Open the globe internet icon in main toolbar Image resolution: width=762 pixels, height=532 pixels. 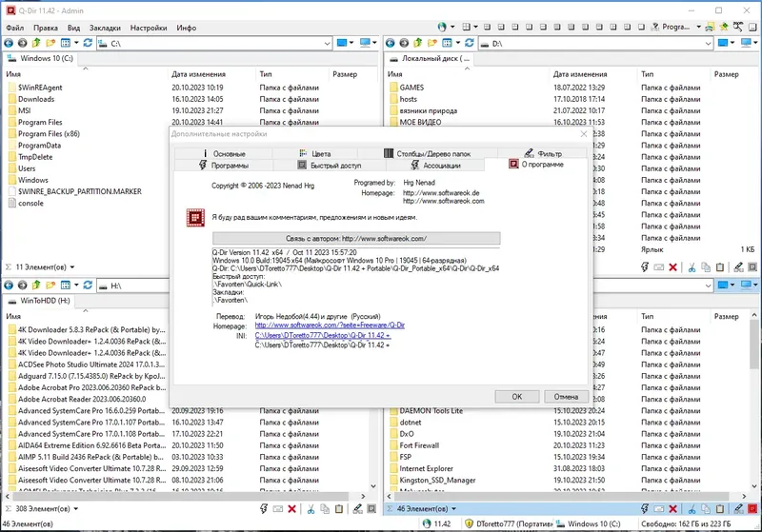(x=442, y=28)
